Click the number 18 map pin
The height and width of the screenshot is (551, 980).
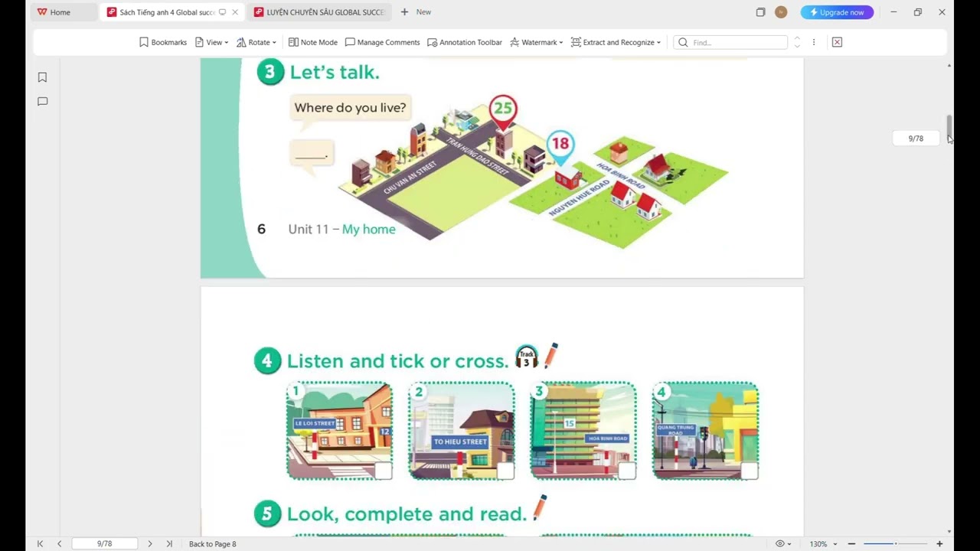tap(560, 146)
